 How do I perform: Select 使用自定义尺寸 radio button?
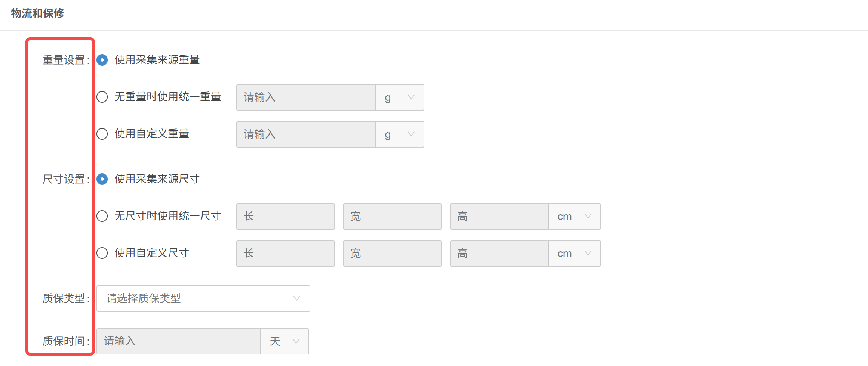pos(102,253)
